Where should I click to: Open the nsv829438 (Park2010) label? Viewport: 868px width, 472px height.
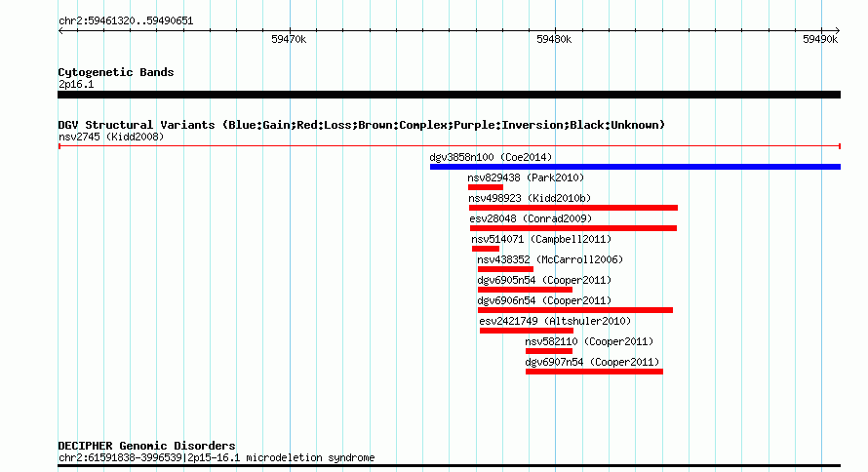point(526,177)
